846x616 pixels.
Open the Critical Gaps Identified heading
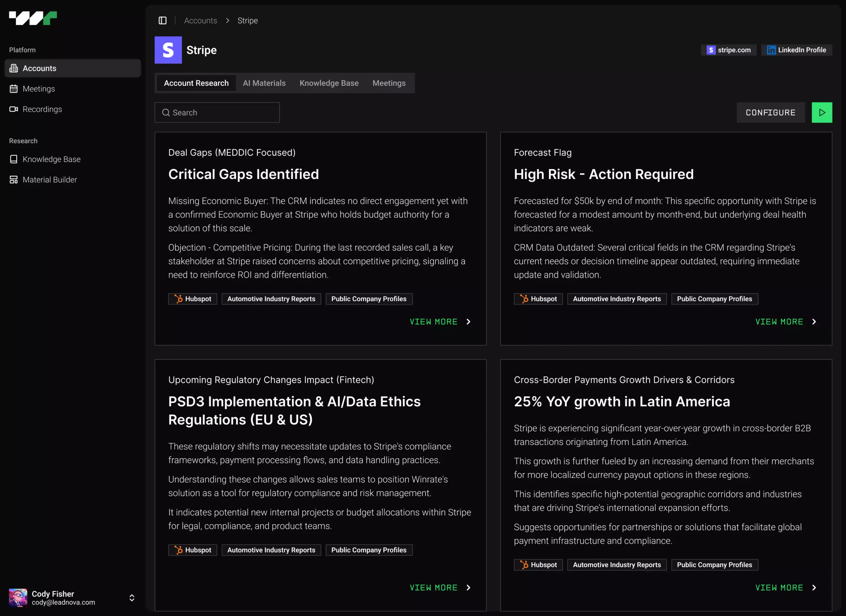244,174
